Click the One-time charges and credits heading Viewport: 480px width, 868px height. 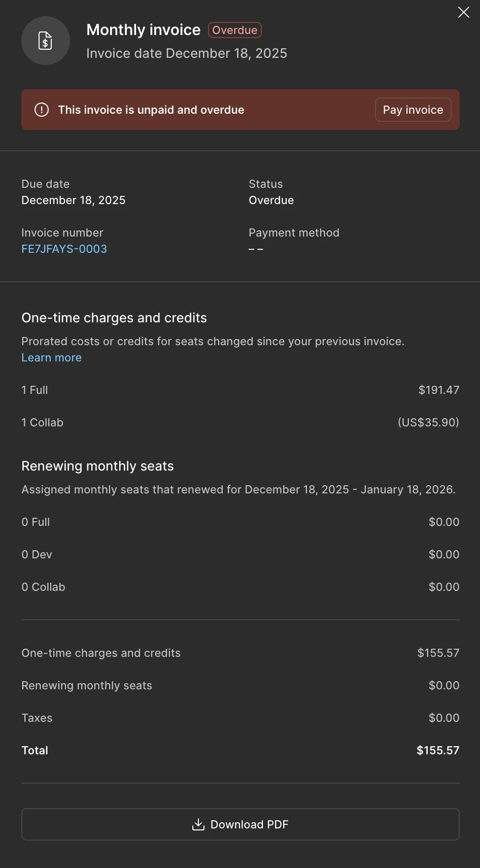coord(114,318)
